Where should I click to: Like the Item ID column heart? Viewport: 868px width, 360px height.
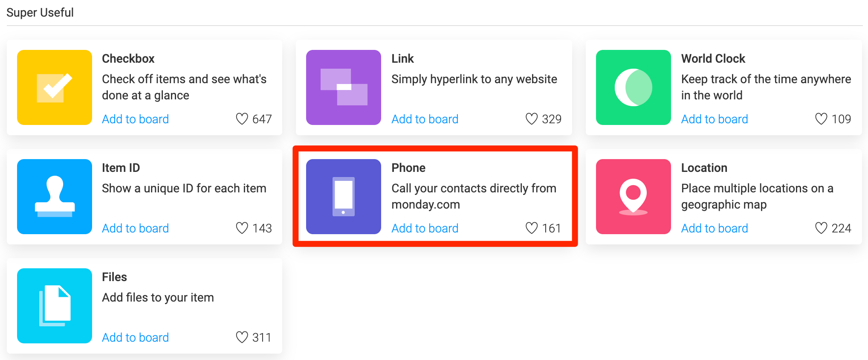(x=242, y=228)
